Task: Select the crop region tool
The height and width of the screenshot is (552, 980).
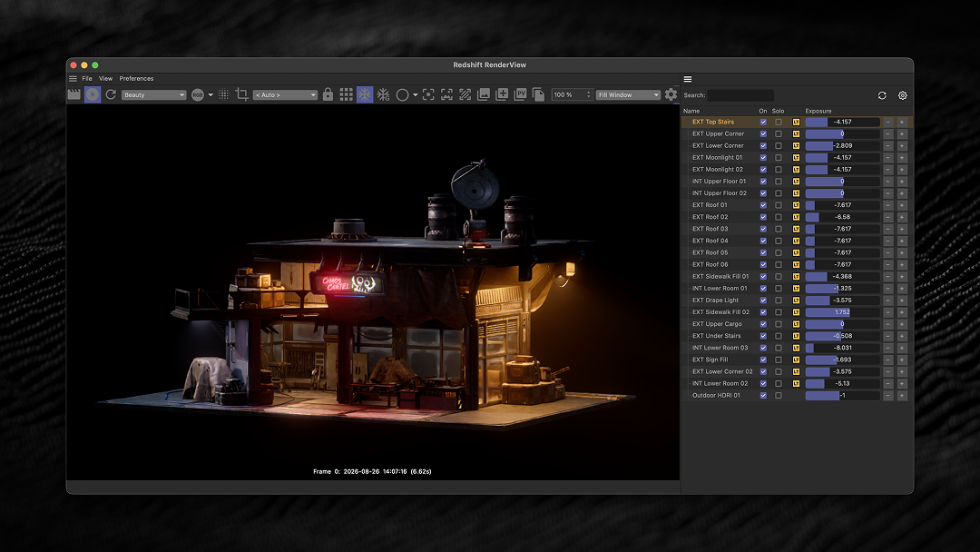Action: tap(242, 94)
